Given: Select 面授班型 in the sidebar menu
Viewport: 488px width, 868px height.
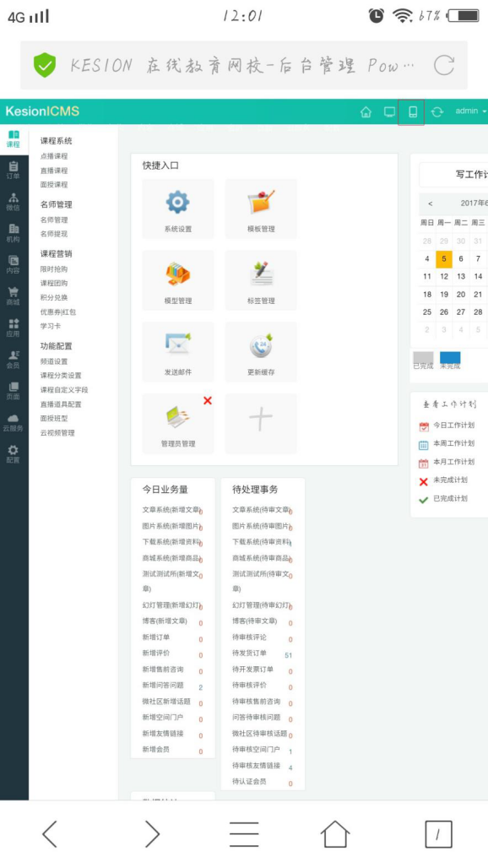Looking at the screenshot, I should click(x=54, y=419).
